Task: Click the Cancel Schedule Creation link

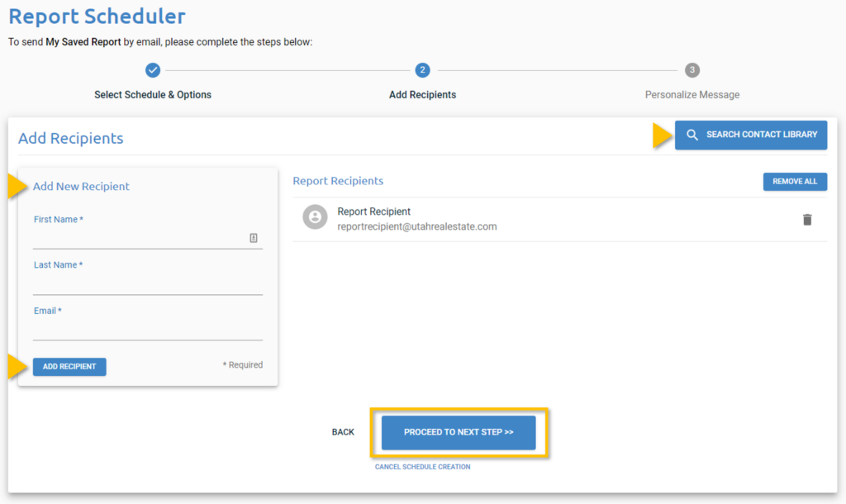Action: (422, 467)
